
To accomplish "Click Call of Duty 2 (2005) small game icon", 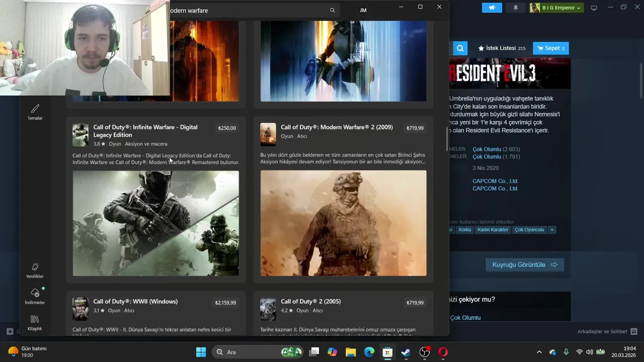I will click(268, 309).
